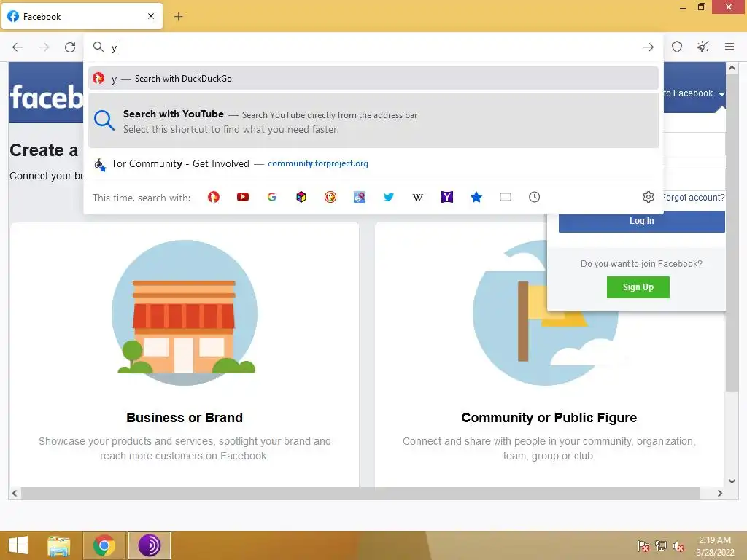Open a new tab with plus button
This screenshot has height=560, width=747.
tap(178, 17)
